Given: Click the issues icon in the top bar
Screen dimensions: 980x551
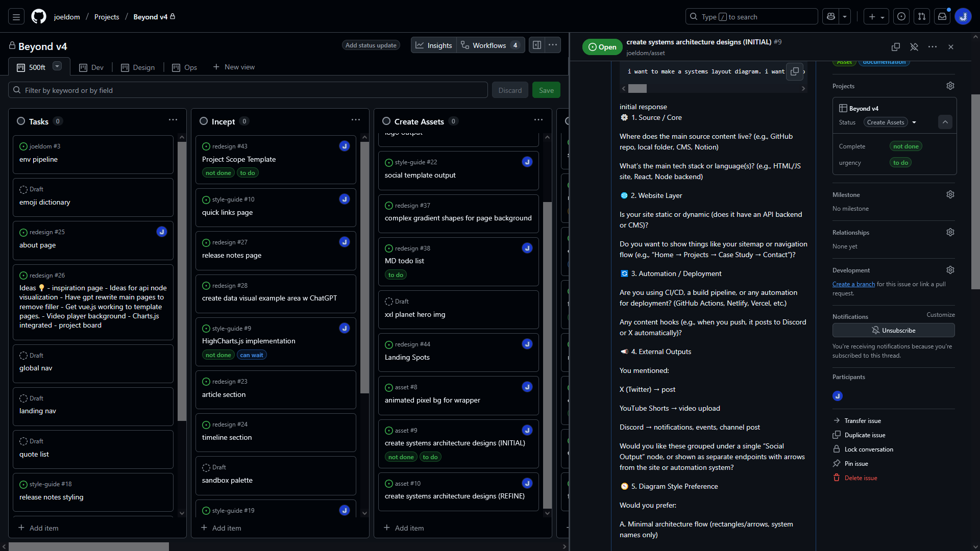Looking at the screenshot, I should pos(901,16).
